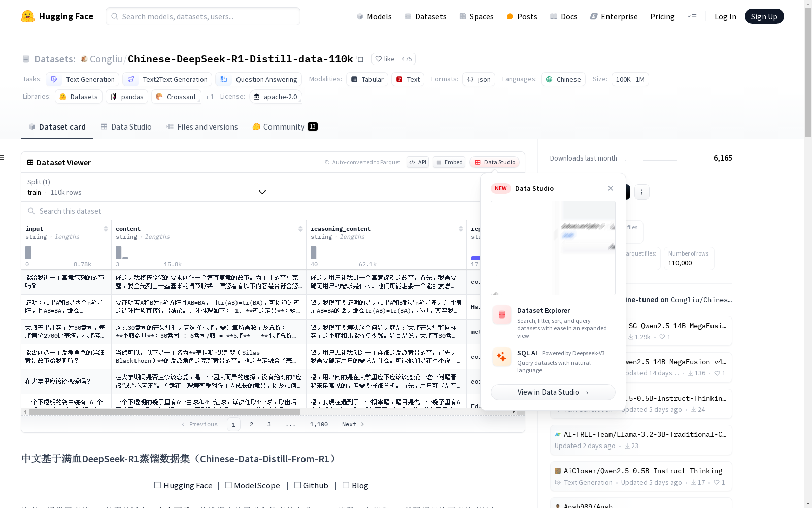Show the +1 additional libraries
812x508 pixels.
tap(210, 97)
